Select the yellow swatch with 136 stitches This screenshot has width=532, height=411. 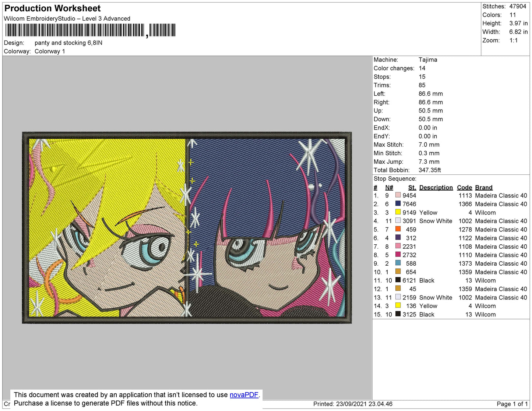pyautogui.click(x=398, y=305)
